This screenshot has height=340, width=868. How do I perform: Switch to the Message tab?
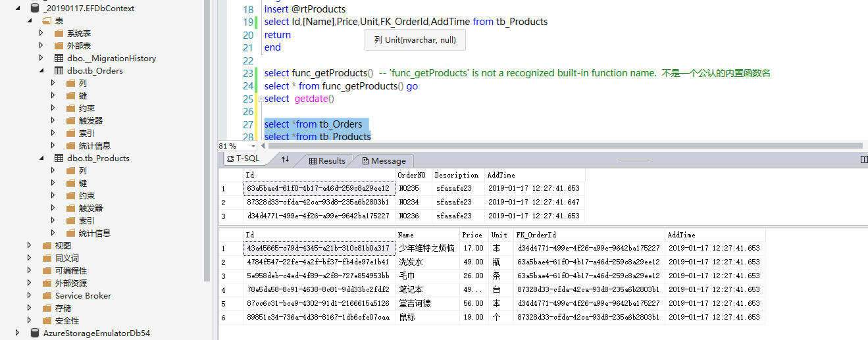pos(383,160)
